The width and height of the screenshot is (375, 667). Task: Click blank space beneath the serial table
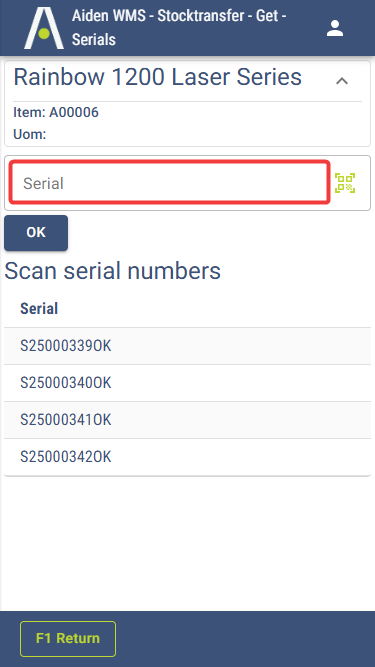[188, 542]
